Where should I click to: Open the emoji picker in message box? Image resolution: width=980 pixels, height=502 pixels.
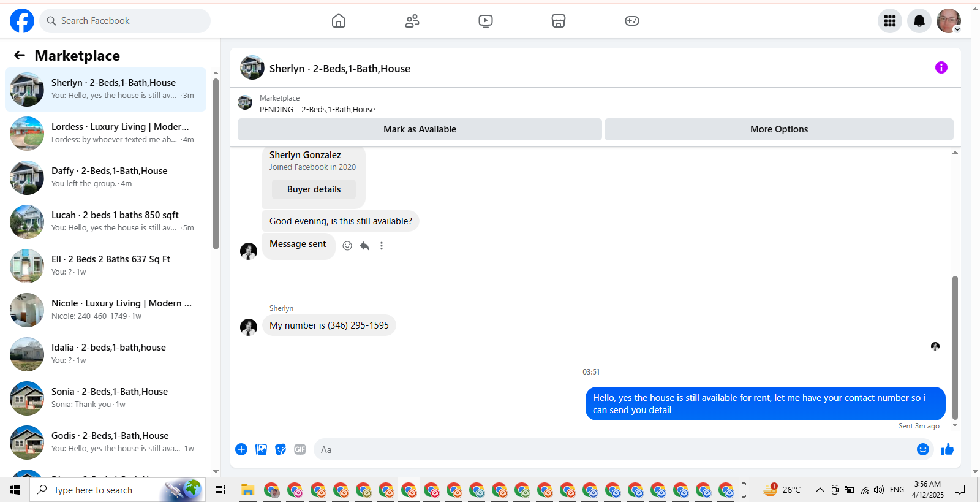923,449
